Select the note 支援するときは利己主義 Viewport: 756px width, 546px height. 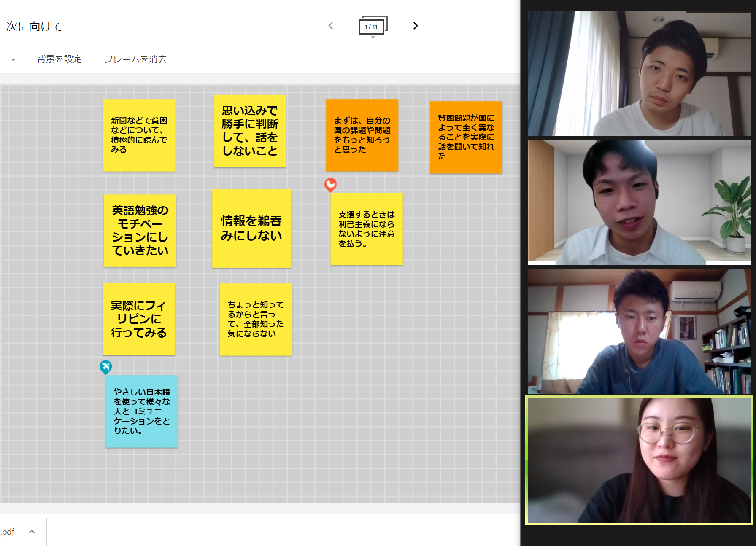click(x=367, y=229)
